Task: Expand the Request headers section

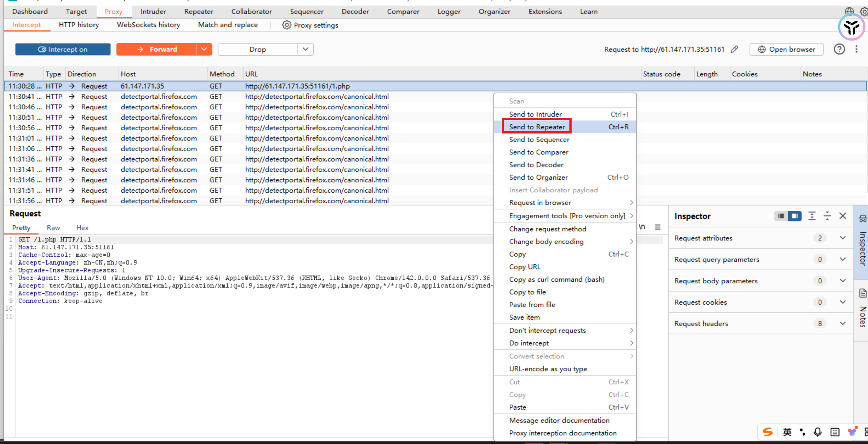Action: pyautogui.click(x=842, y=323)
